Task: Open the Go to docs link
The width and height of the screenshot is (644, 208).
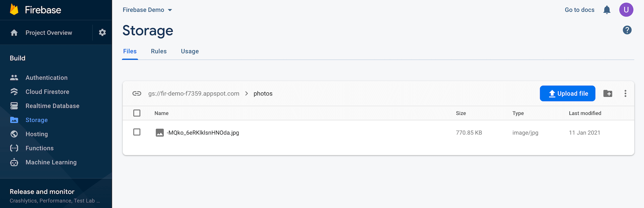Action: coord(579,10)
